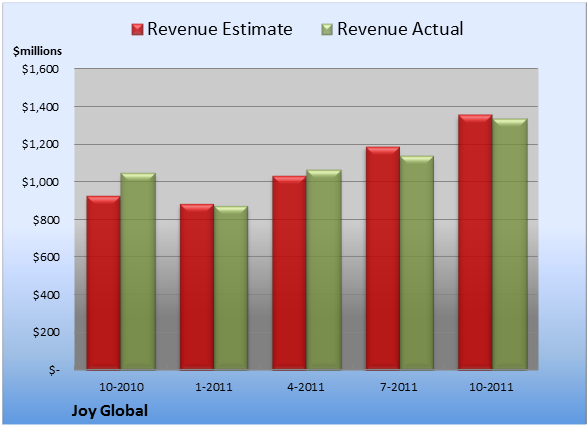Select the 7-2011 category axis label

pos(399,387)
